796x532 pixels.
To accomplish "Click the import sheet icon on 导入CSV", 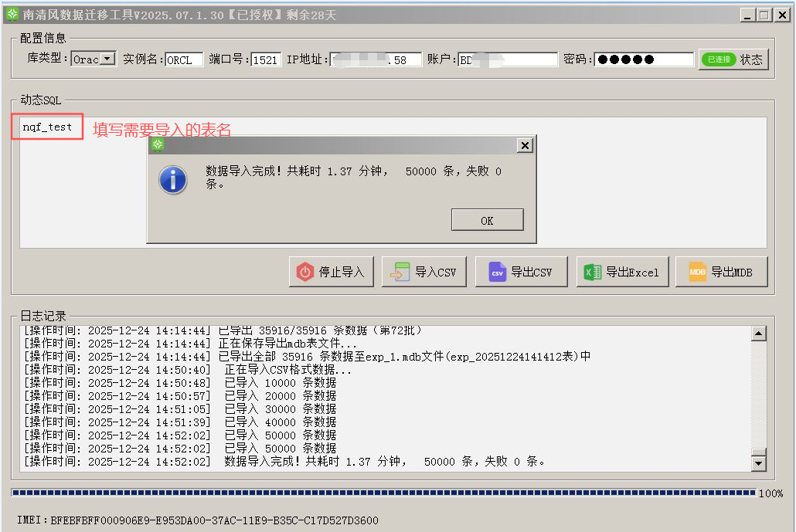I will click(x=400, y=273).
